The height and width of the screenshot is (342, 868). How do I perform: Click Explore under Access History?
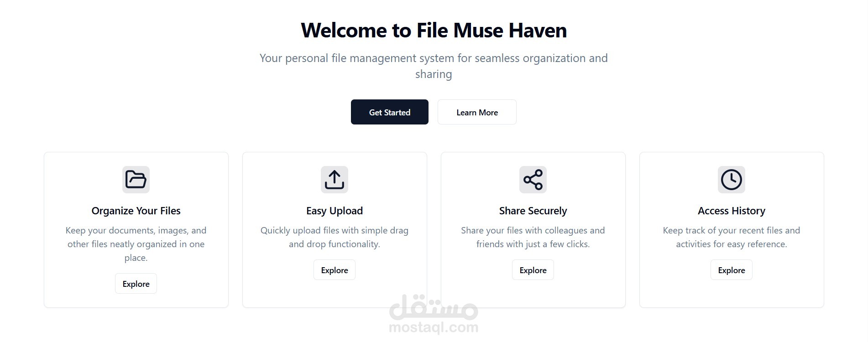(x=732, y=270)
